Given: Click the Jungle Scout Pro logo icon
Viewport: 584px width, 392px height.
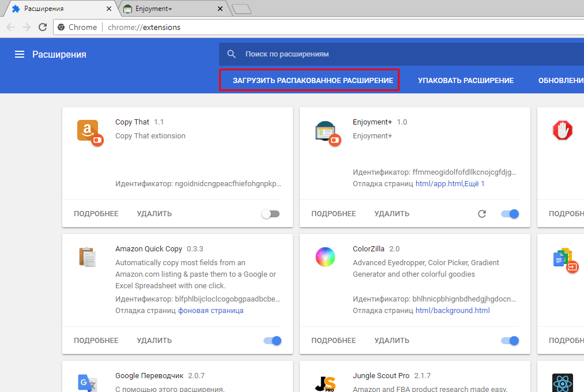Looking at the screenshot, I should (325, 383).
